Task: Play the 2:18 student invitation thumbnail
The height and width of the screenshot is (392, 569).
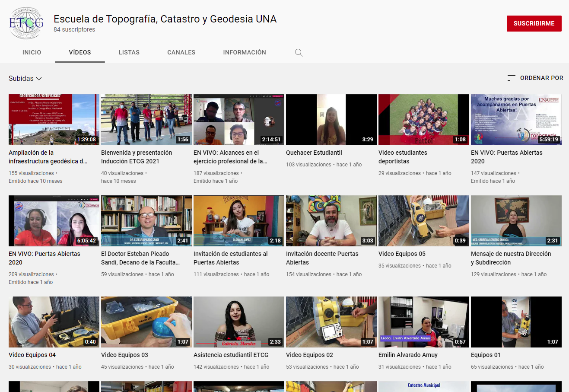Action: coord(239,221)
